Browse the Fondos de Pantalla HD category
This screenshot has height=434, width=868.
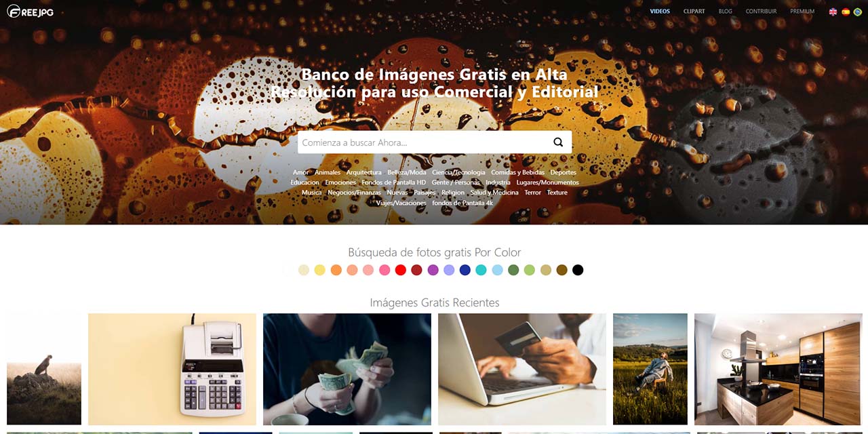394,182
